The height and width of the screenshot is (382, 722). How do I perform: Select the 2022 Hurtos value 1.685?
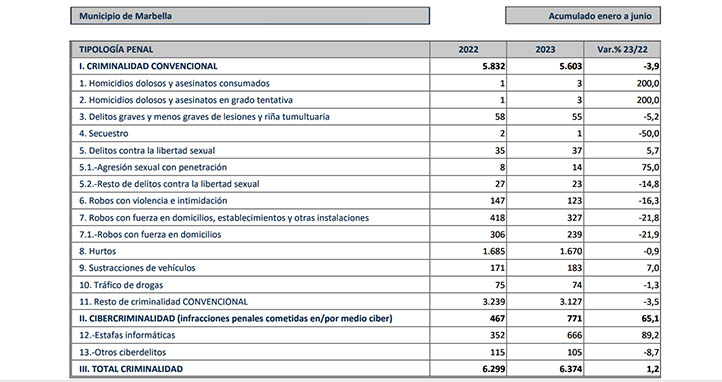click(494, 251)
